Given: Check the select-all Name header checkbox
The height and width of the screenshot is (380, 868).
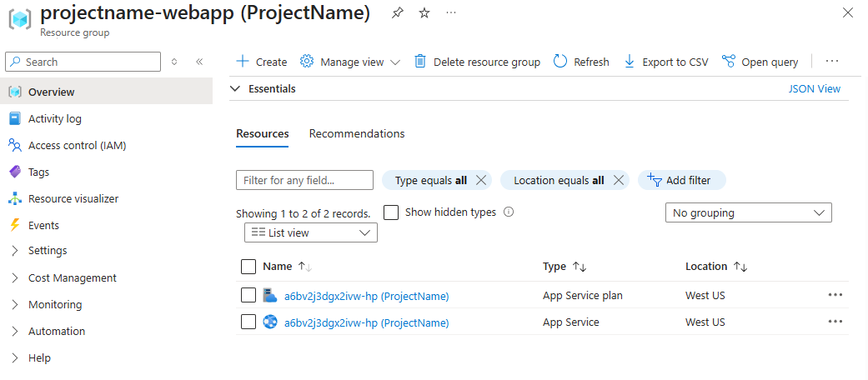Looking at the screenshot, I should click(x=248, y=267).
